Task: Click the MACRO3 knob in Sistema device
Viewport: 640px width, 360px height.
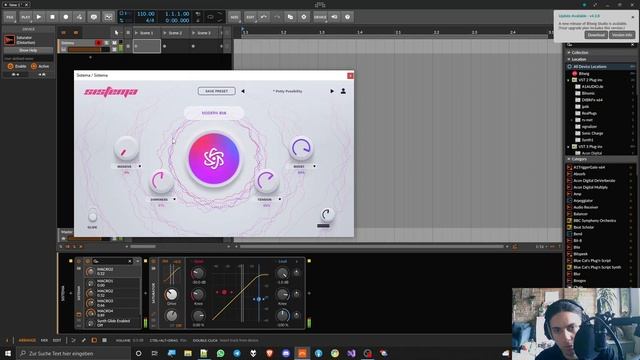Action: point(90,303)
